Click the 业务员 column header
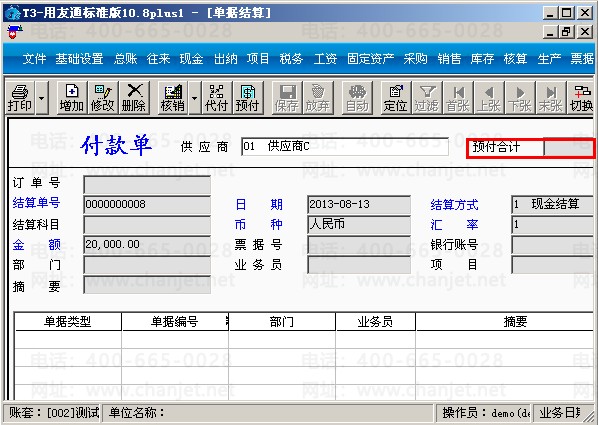Screen dimensions: 598x425 [375, 322]
